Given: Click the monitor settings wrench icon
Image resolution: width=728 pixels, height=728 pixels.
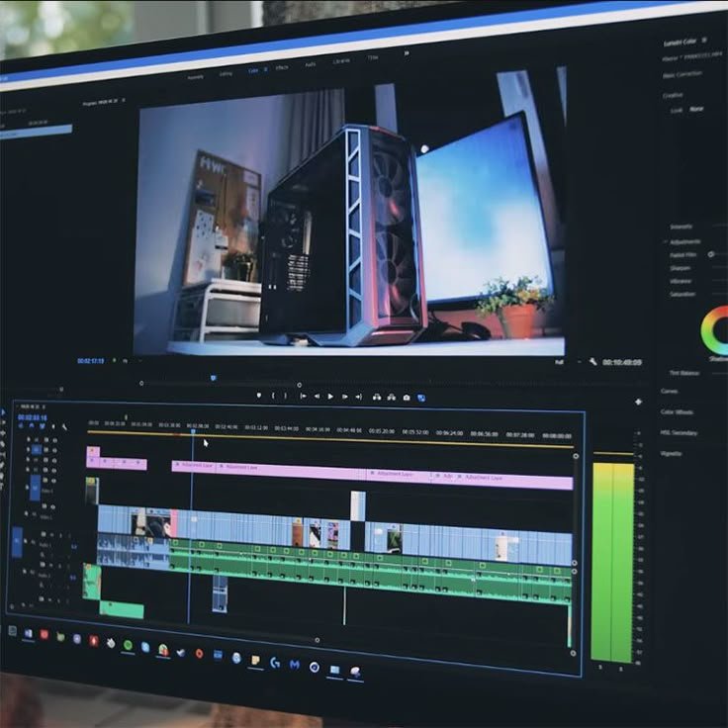Looking at the screenshot, I should (x=592, y=362).
